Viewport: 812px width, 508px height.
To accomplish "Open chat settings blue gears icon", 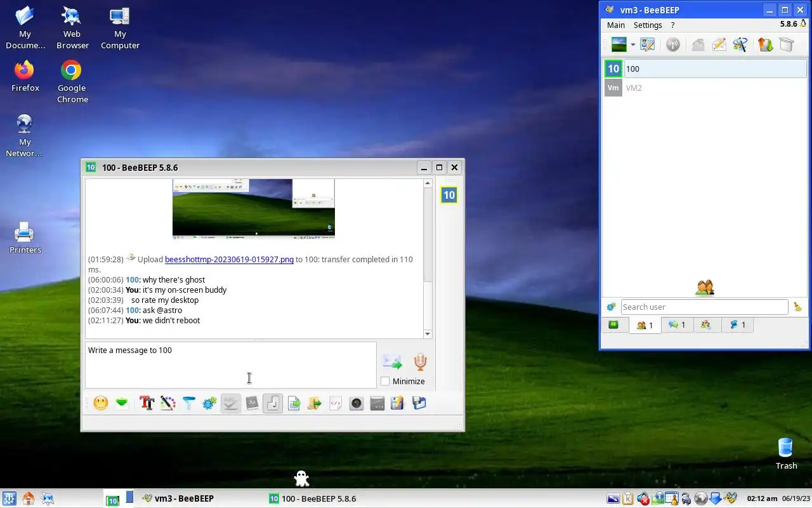I will point(210,403).
